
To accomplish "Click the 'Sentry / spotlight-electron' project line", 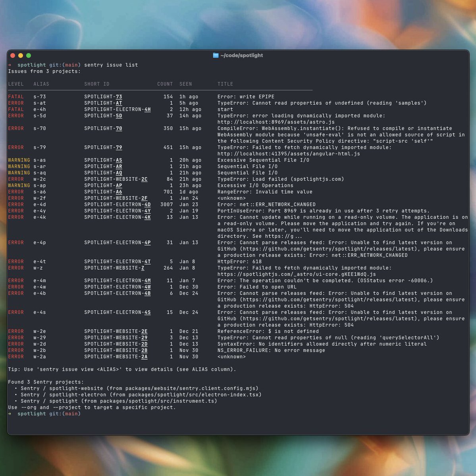I will point(138,395).
